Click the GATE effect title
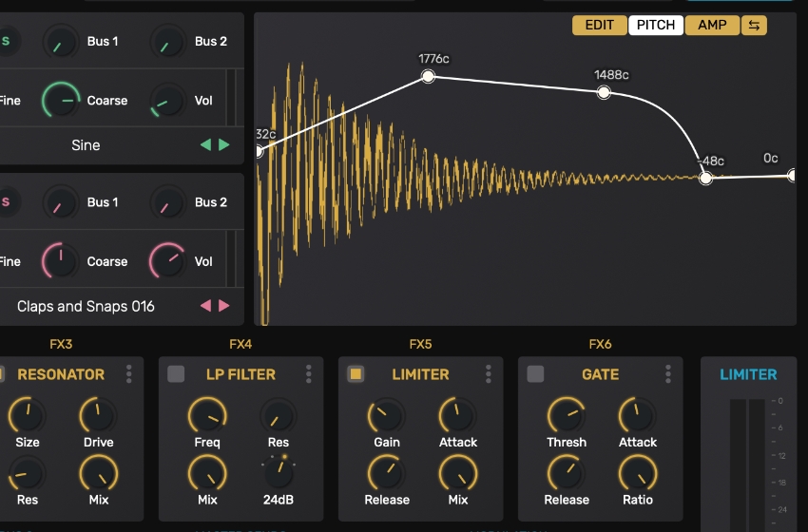Viewport: 808px width, 532px height. [x=601, y=374]
